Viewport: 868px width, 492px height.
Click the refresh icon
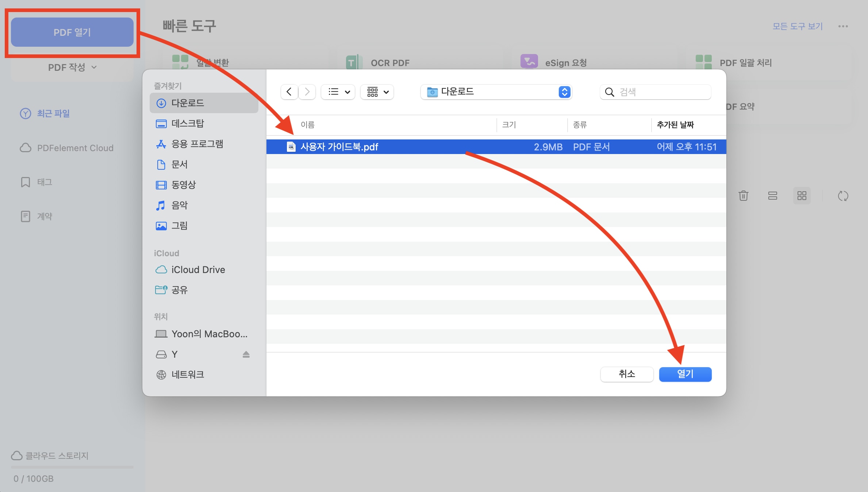tap(843, 196)
